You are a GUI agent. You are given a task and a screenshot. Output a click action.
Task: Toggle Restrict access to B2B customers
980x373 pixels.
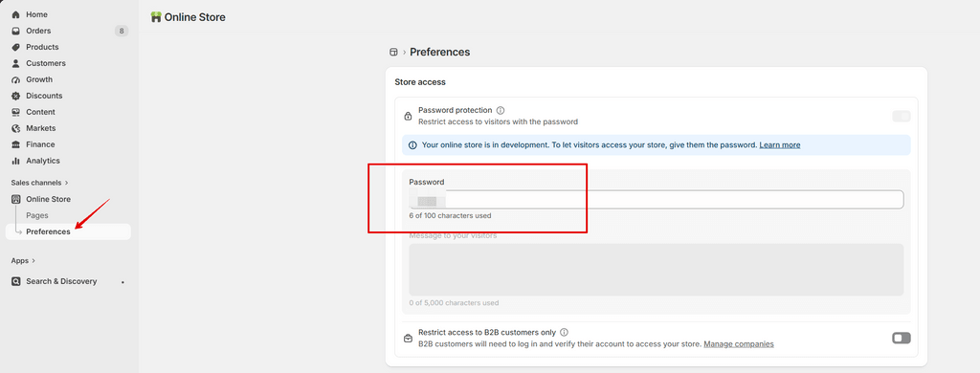(902, 338)
